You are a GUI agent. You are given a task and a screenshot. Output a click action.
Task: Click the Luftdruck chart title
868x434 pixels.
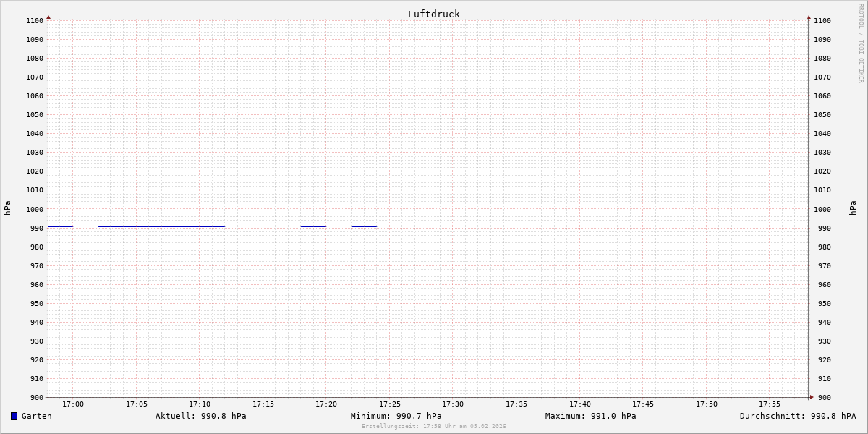433,14
